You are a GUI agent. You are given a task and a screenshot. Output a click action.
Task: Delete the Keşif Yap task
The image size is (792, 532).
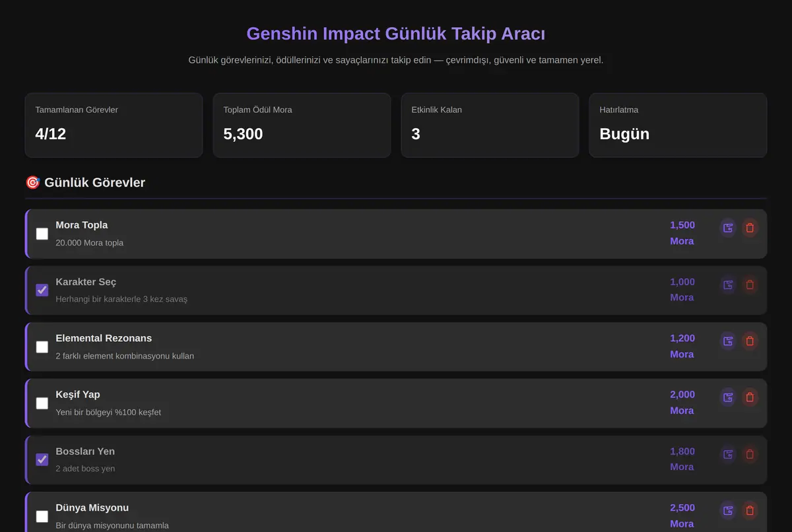point(750,397)
